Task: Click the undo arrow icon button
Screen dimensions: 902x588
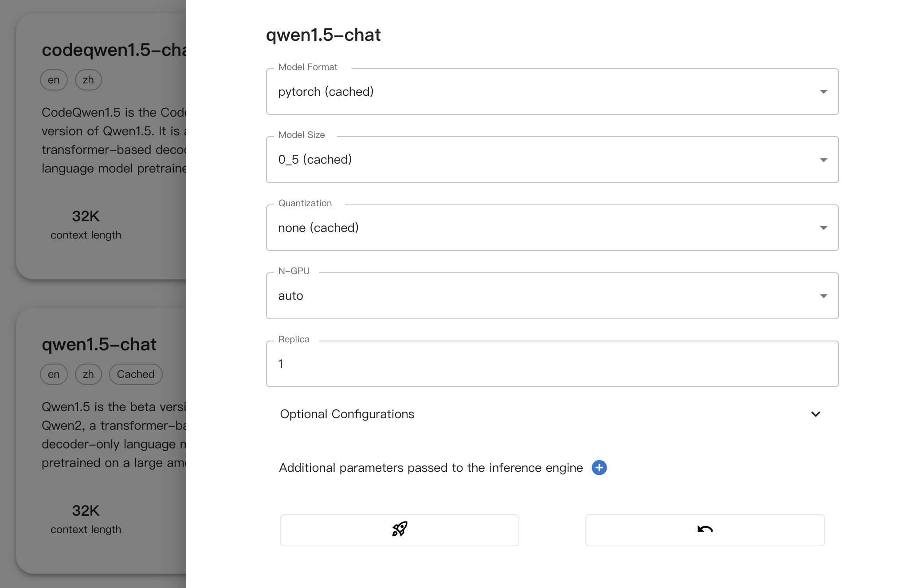Action: pos(705,530)
